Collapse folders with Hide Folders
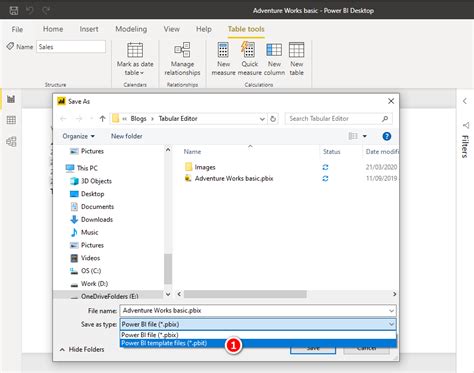 82,349
